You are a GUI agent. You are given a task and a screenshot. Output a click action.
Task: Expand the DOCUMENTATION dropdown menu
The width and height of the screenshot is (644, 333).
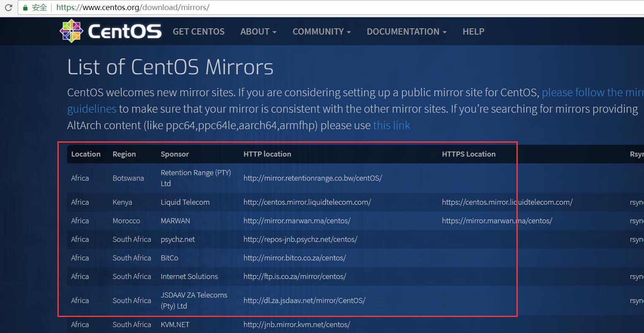406,32
